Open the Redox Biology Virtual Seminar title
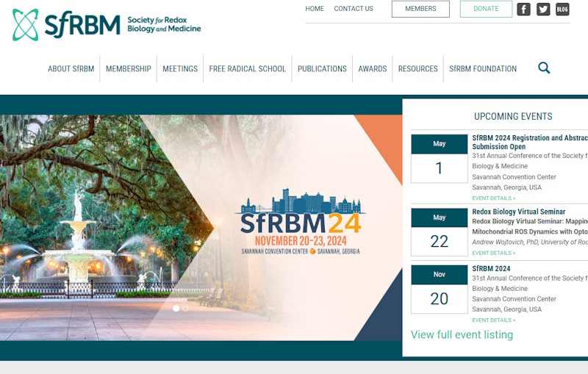The image size is (588, 374). coord(519,212)
